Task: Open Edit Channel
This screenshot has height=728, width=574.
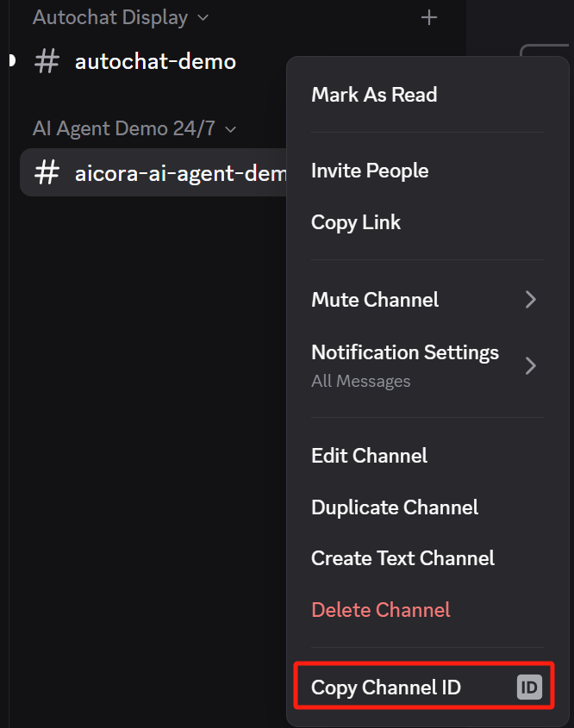Action: tap(369, 456)
